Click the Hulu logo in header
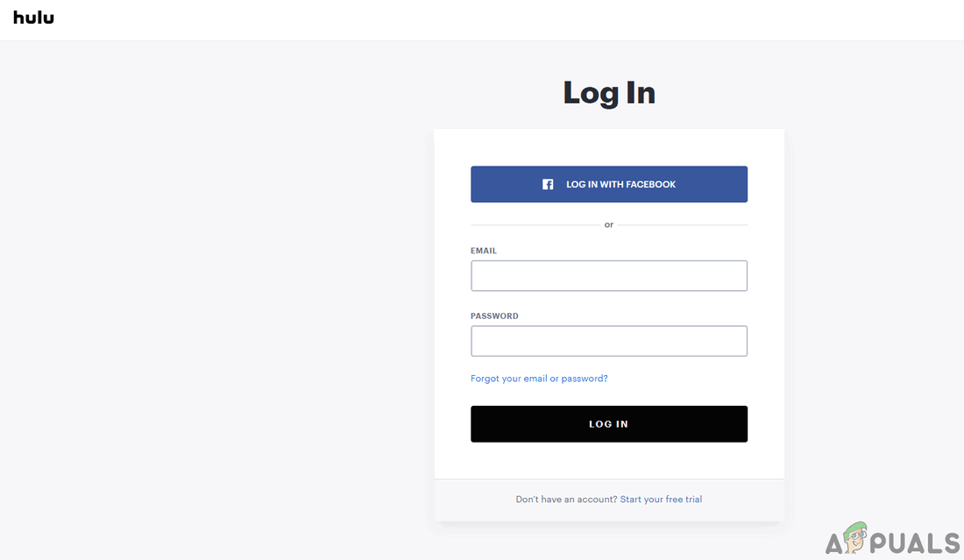 pyautogui.click(x=33, y=18)
